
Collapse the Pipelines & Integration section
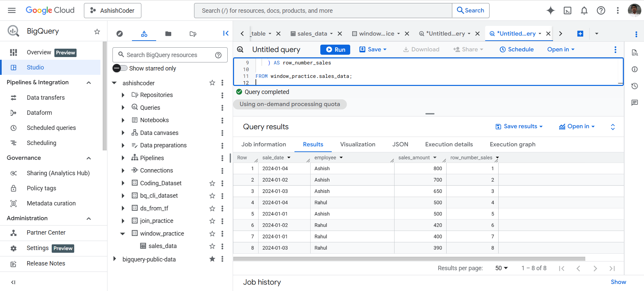point(89,83)
